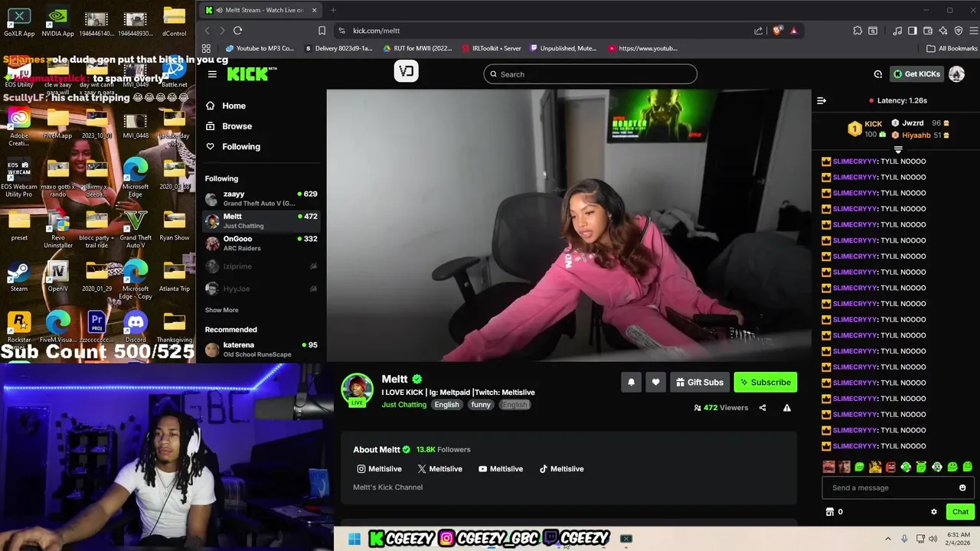Select Meltt channel in Following list

[x=261, y=220]
